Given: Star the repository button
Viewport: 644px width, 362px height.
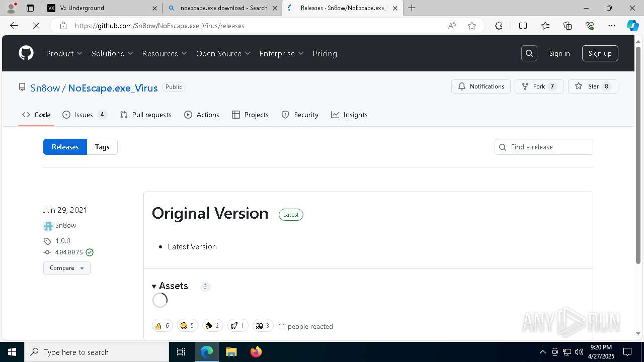Looking at the screenshot, I should tap(593, 86).
